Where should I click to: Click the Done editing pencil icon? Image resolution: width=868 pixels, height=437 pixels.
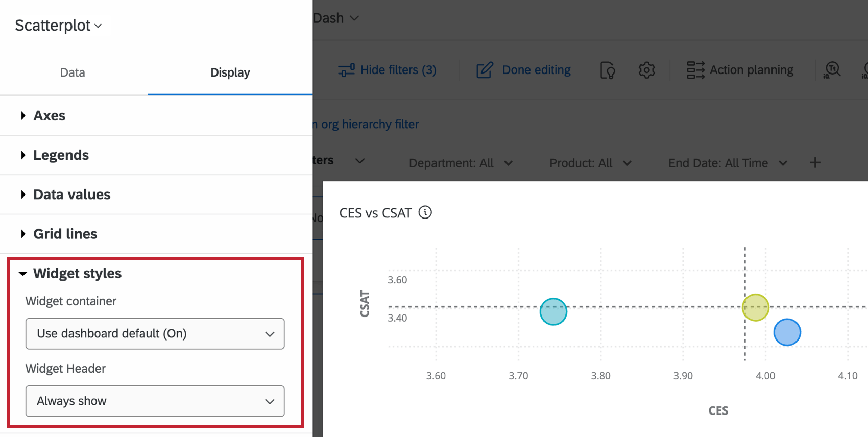pos(485,70)
